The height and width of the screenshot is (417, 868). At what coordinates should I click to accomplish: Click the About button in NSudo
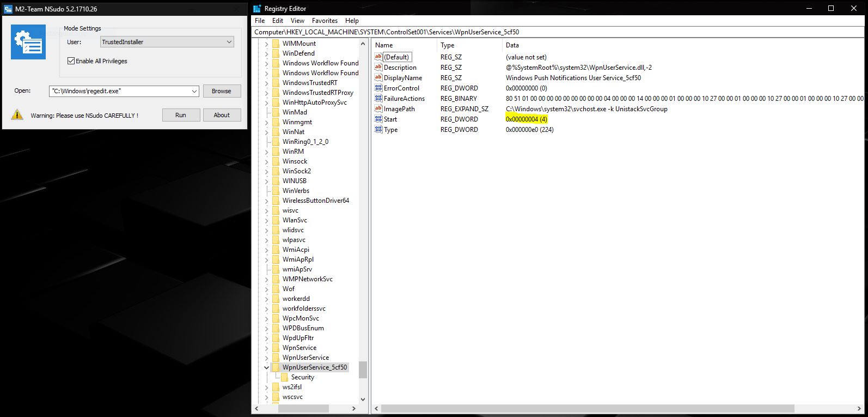point(222,115)
